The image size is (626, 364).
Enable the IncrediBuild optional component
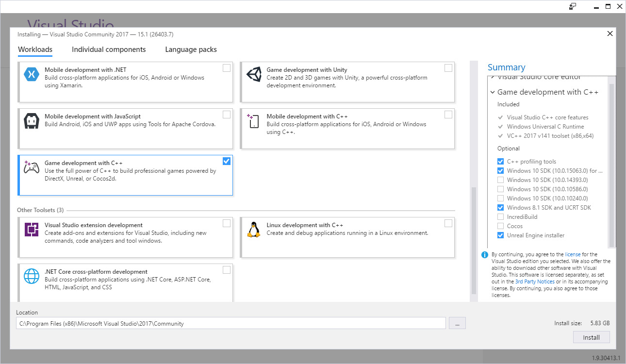point(500,217)
